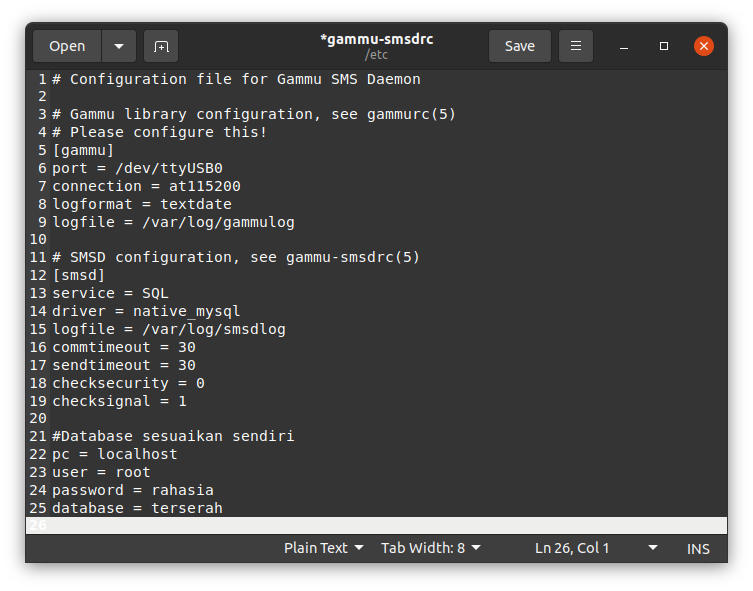Click line 'checksecurity = 0'
Image resolution: width=753 pixels, height=591 pixels.
point(128,383)
